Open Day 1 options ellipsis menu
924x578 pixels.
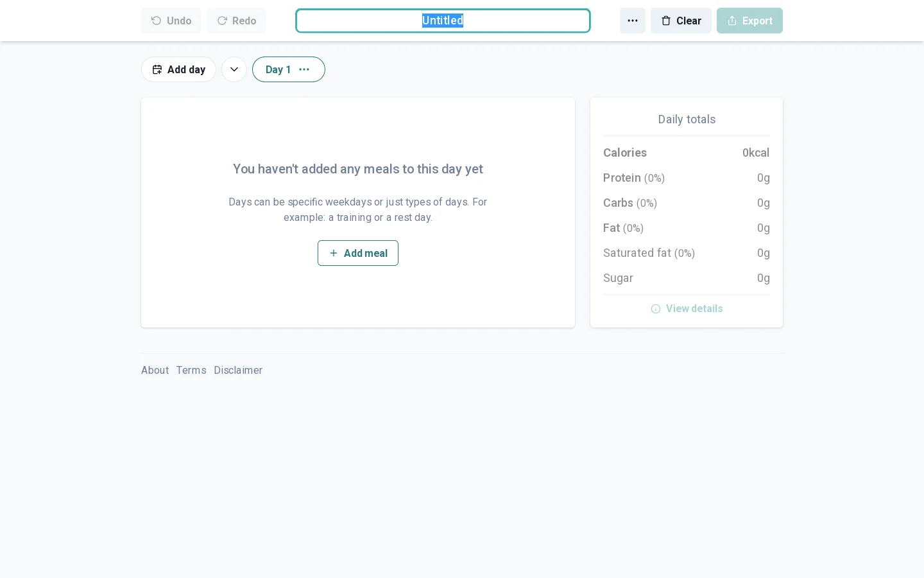[x=304, y=69]
